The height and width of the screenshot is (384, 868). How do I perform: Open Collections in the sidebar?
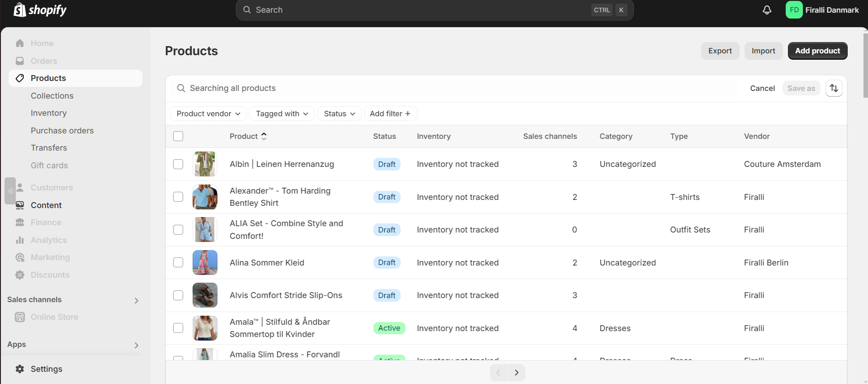pos(52,96)
